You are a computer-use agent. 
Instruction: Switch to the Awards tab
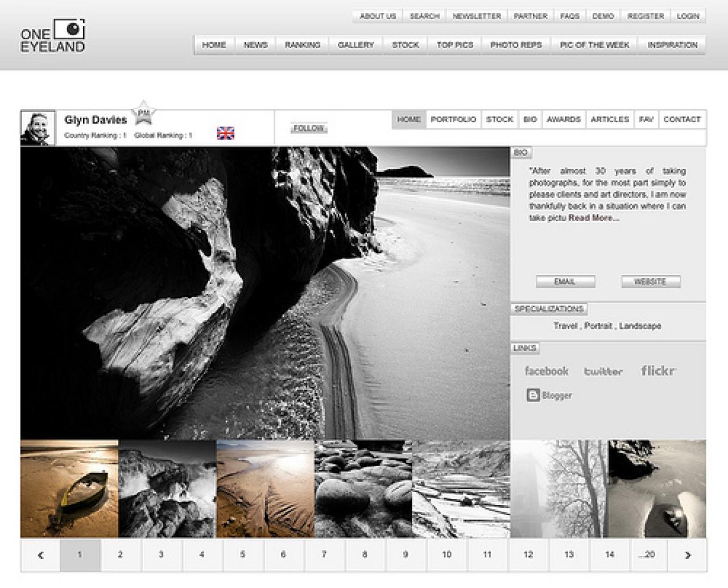pos(563,119)
